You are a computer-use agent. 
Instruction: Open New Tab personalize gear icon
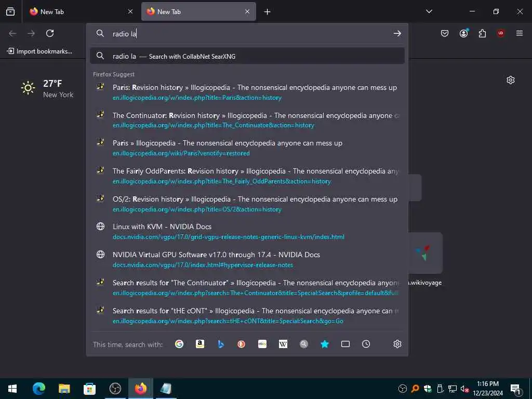pos(511,80)
